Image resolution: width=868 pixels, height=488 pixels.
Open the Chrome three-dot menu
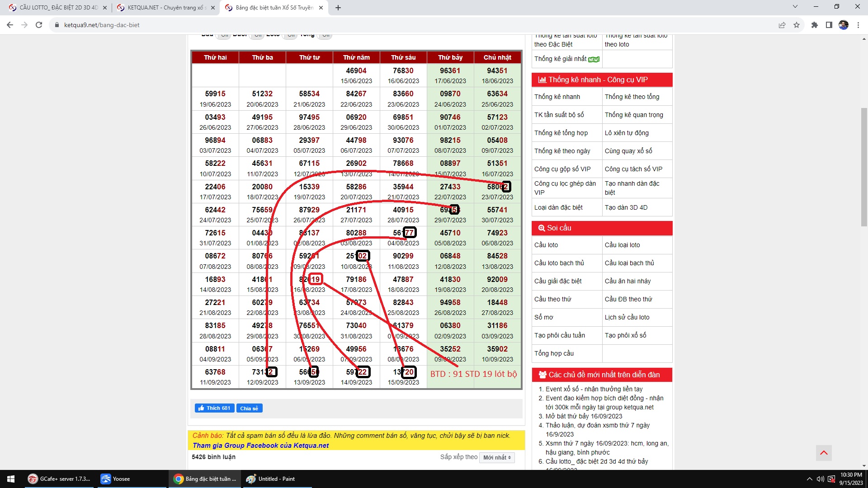click(858, 25)
